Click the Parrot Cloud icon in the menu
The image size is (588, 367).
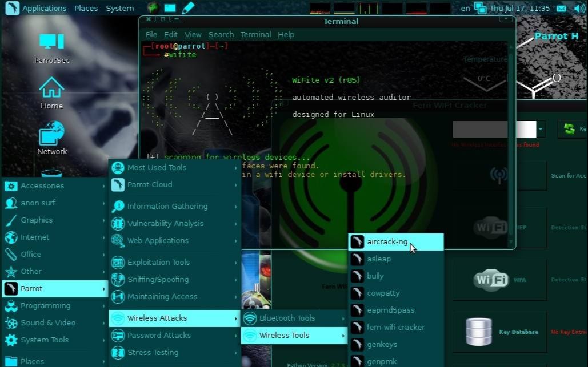click(x=118, y=184)
